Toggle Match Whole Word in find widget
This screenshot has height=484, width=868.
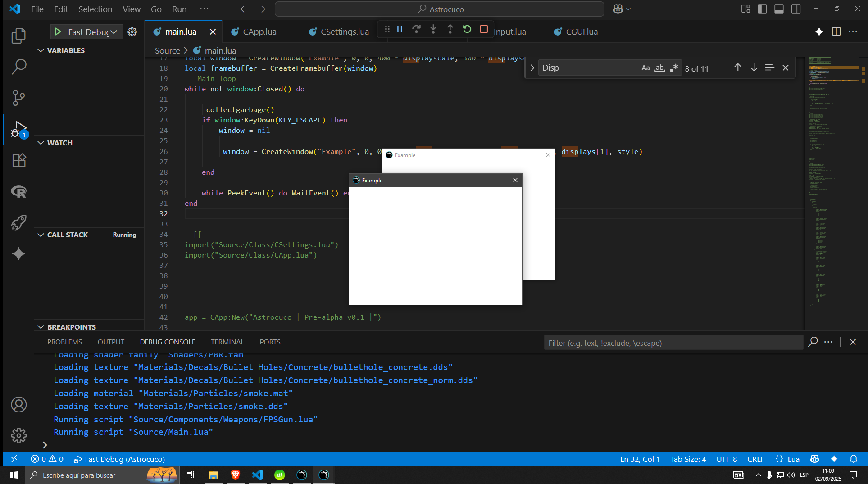pyautogui.click(x=659, y=68)
